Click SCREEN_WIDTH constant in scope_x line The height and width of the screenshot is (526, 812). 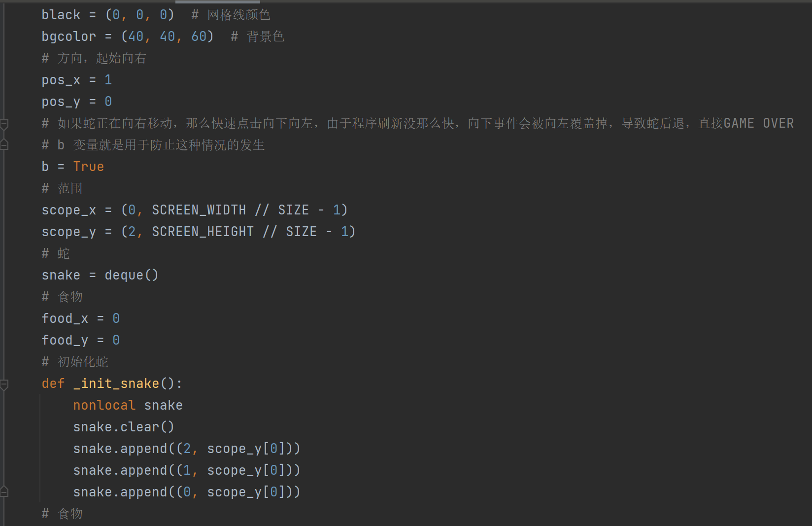pyautogui.click(x=199, y=210)
